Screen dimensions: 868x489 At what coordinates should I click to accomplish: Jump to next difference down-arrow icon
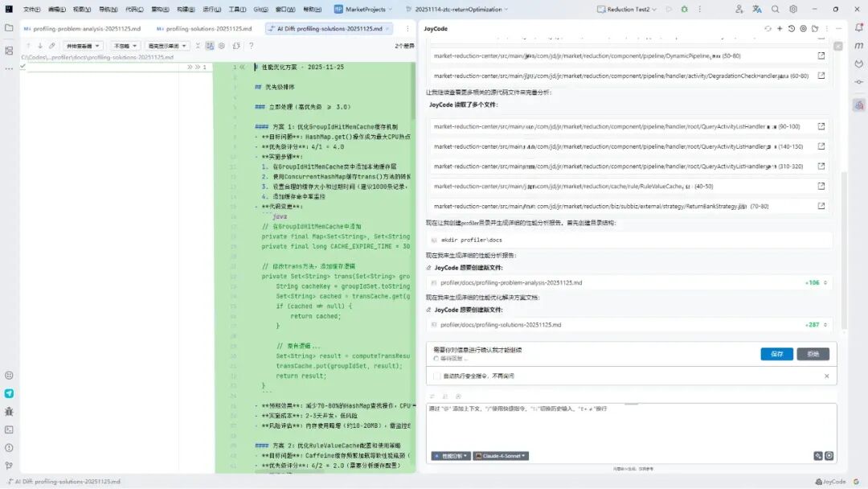[40, 46]
